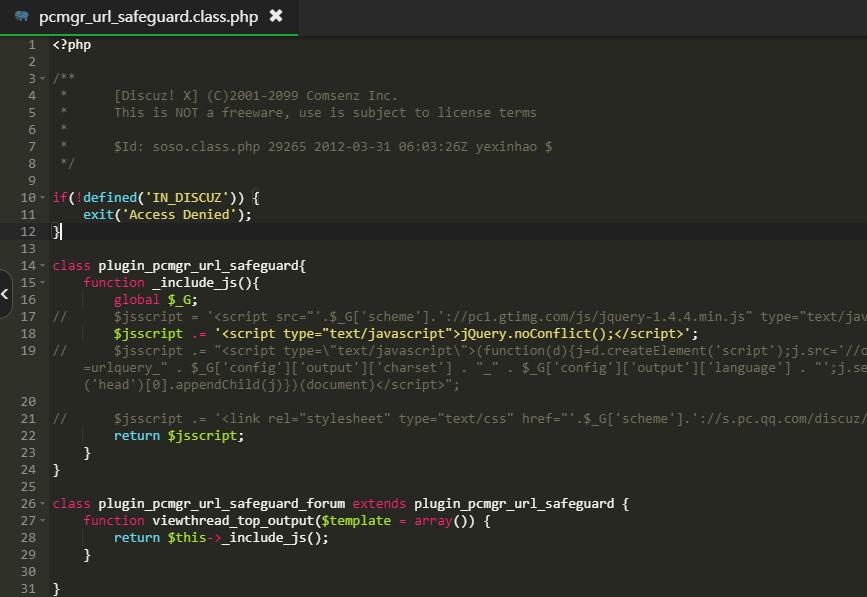
Task: Click line number 1 in the gutter
Action: [32, 45]
